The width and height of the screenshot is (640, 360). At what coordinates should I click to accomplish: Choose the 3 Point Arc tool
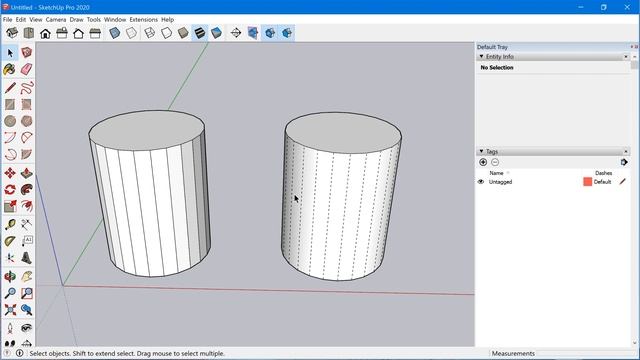click(10, 154)
